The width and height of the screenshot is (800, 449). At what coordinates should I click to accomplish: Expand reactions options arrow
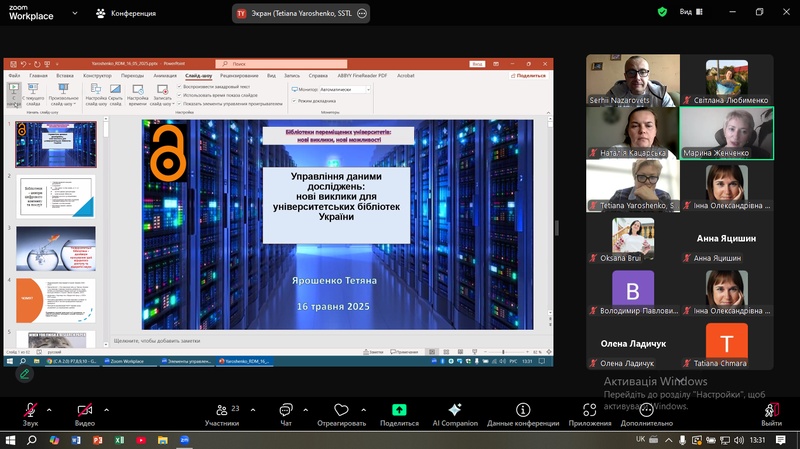coord(363,409)
